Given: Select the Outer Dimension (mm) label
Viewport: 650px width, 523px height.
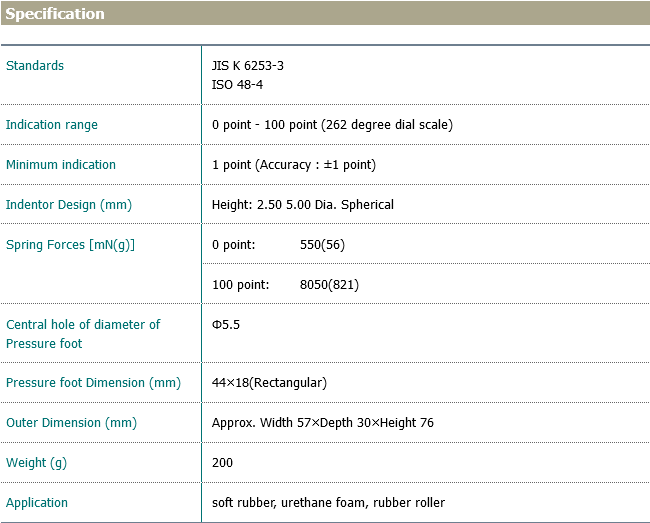Looking at the screenshot, I should click(x=71, y=423).
